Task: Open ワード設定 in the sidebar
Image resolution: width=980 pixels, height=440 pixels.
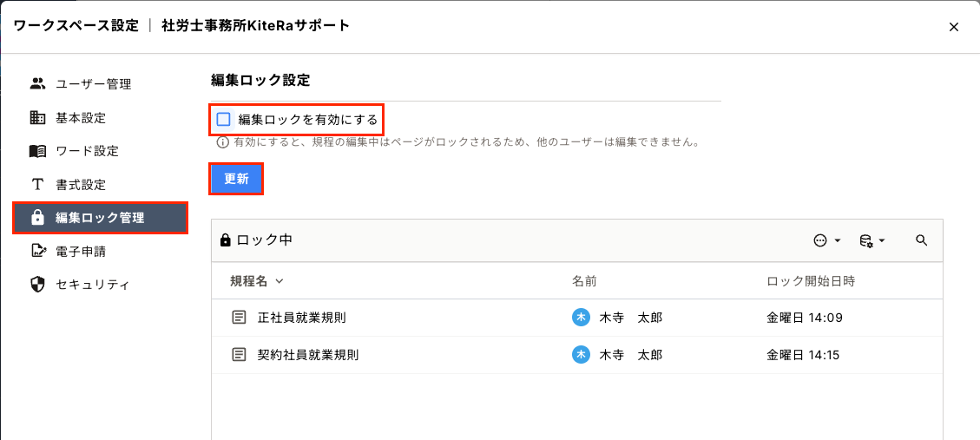Action: pos(87,151)
